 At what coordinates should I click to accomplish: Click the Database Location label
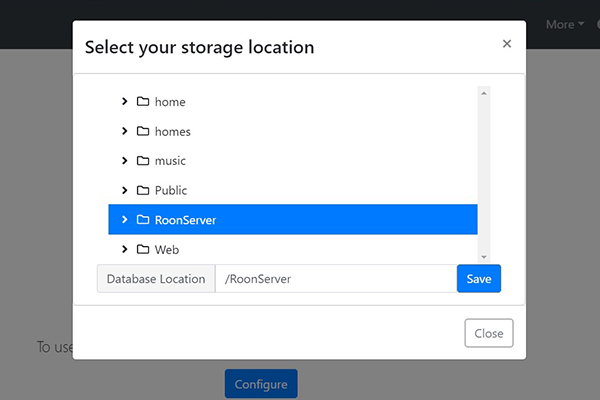(156, 279)
